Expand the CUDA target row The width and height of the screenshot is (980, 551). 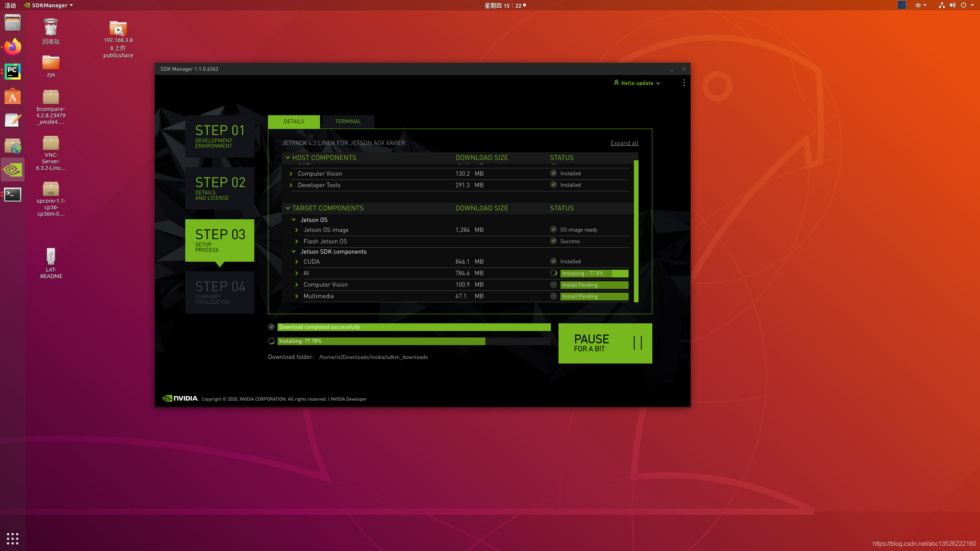pyautogui.click(x=297, y=262)
